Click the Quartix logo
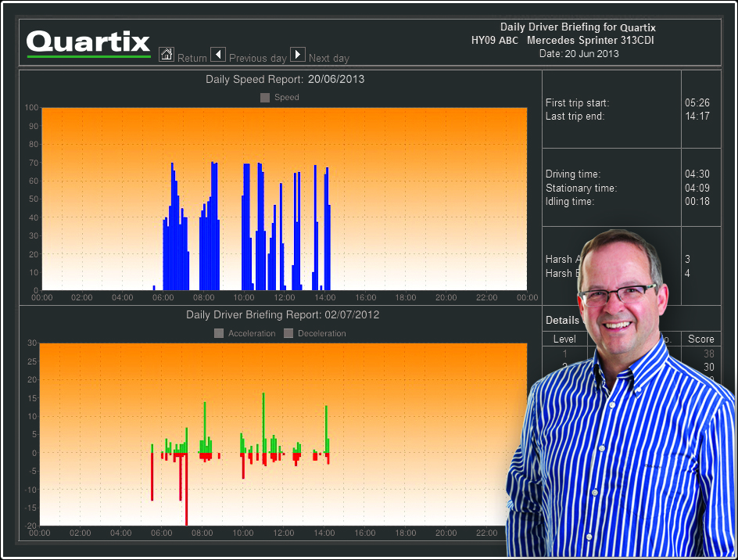The height and width of the screenshot is (560, 738). [x=88, y=42]
